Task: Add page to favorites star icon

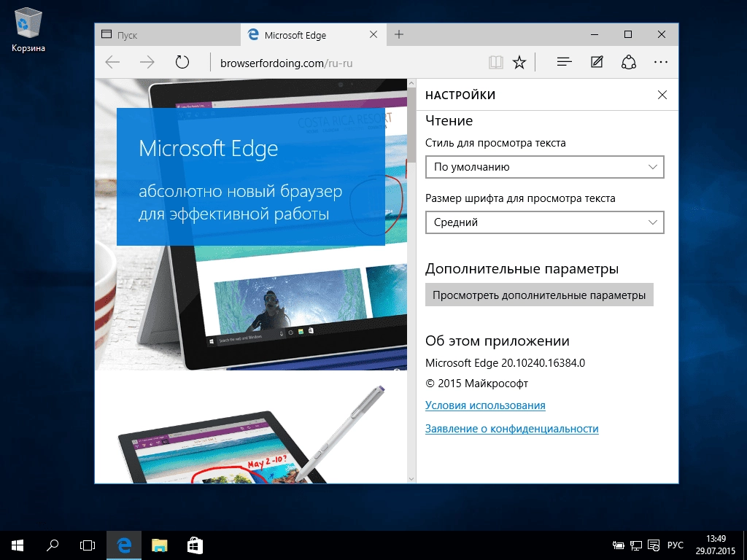Action: pos(519,63)
